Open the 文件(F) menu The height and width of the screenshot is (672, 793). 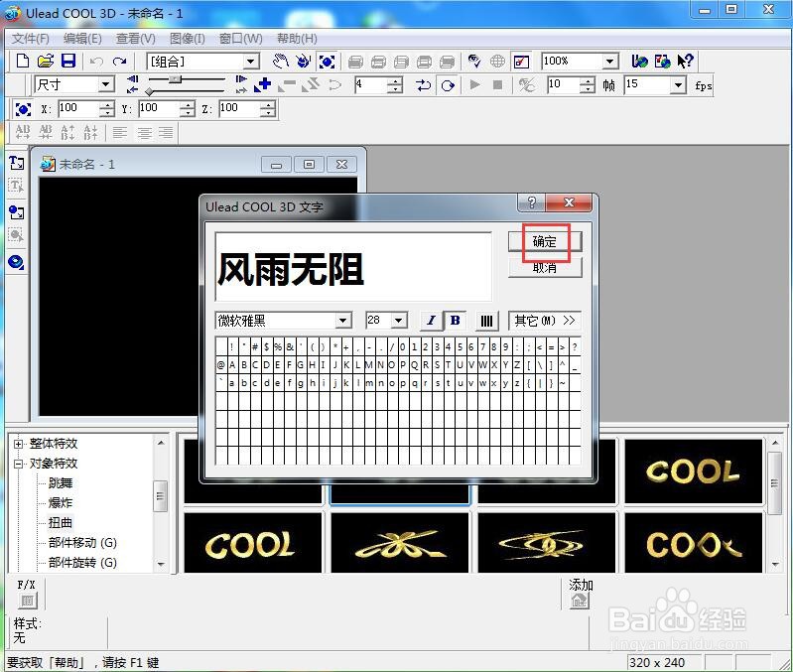tap(31, 39)
